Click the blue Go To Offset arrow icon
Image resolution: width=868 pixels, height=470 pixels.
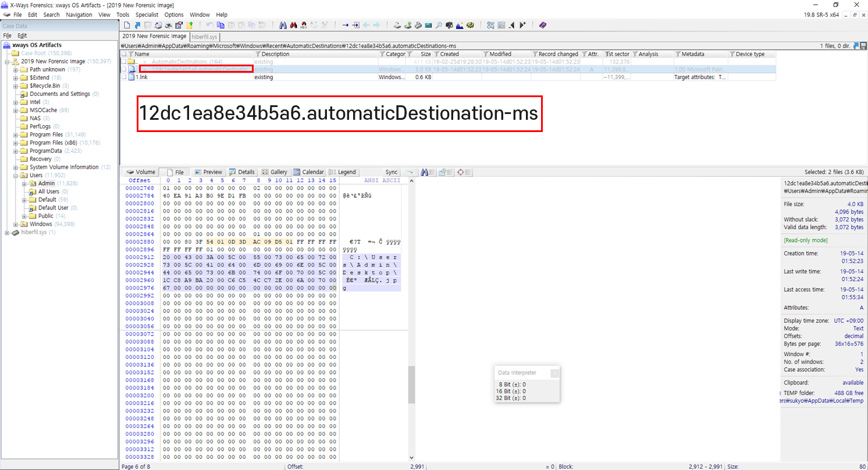345,25
